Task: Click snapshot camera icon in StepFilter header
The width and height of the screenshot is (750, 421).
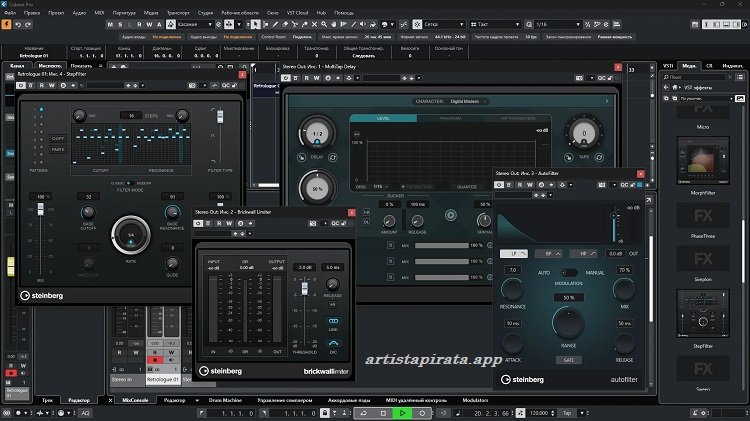Action: (192, 85)
